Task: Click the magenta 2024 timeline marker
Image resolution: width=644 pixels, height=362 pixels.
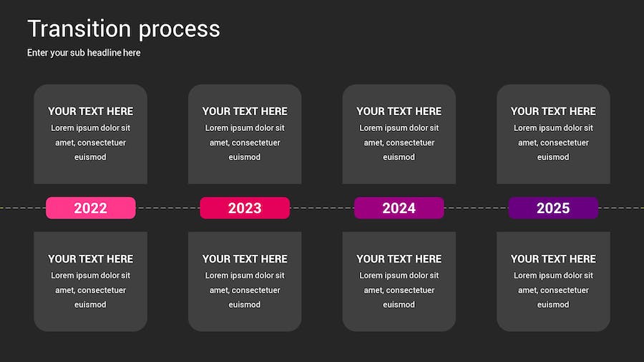Action: coord(399,208)
